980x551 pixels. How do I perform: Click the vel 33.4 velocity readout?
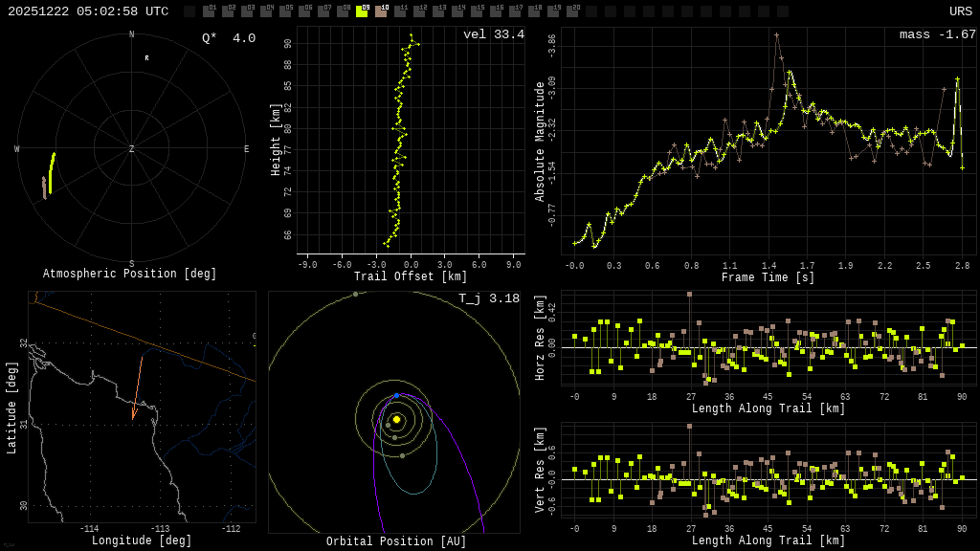pyautogui.click(x=493, y=34)
